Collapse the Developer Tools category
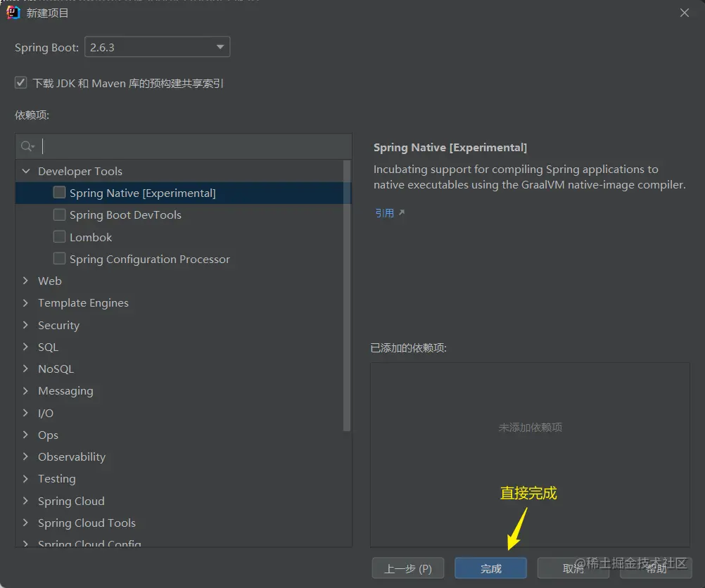 (x=26, y=171)
